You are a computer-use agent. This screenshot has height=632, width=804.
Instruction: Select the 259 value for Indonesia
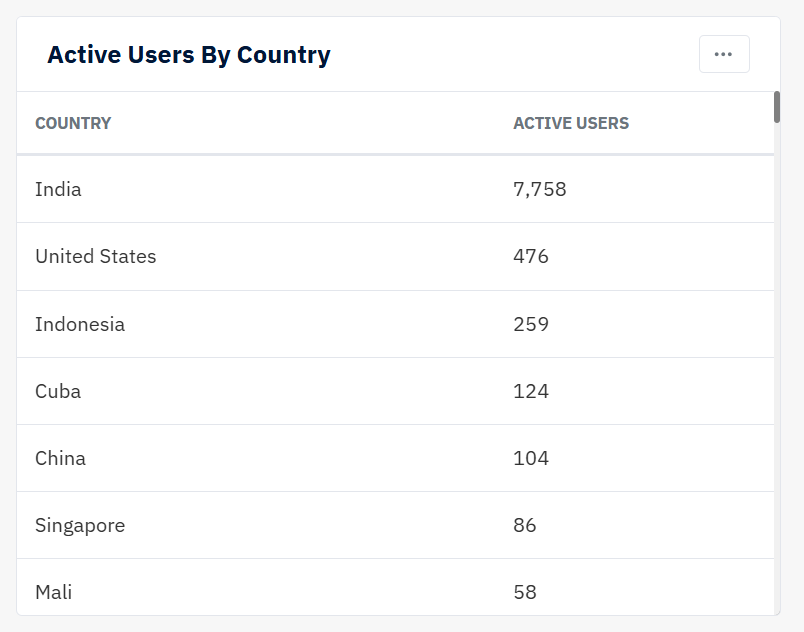531,324
